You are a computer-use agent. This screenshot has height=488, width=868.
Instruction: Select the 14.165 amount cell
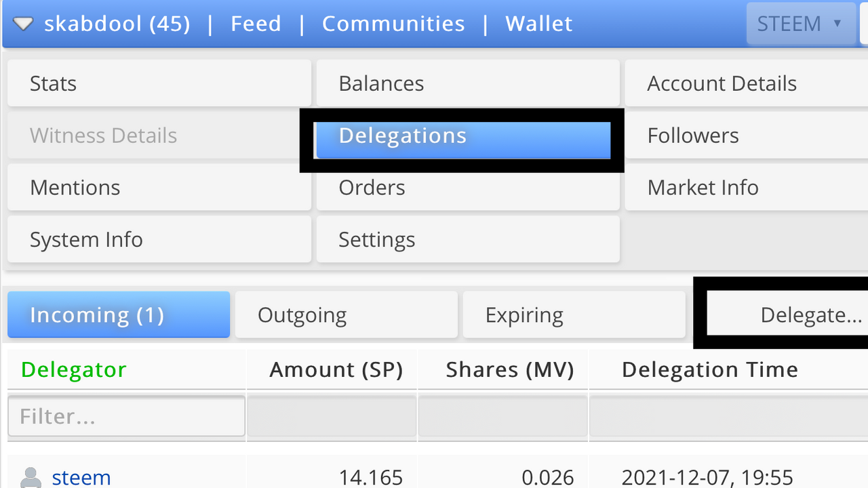(371, 478)
